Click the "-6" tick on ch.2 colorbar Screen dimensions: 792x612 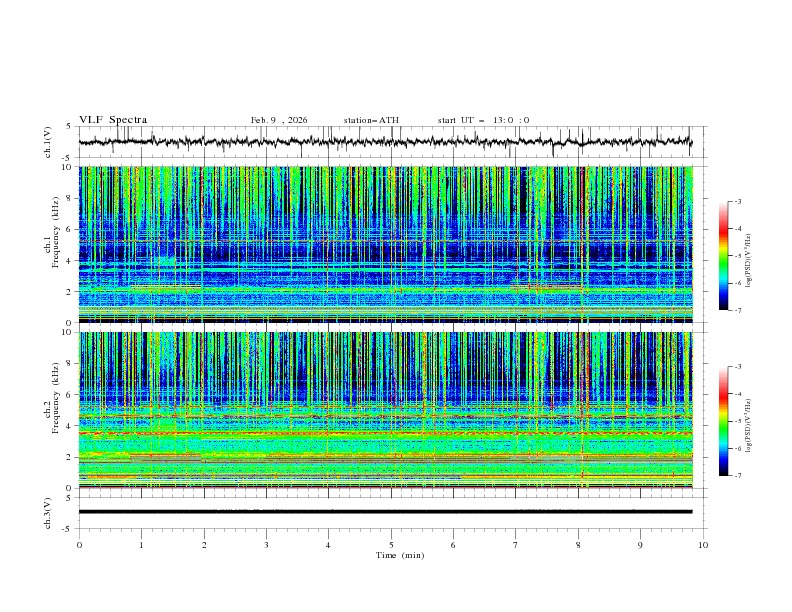(x=737, y=448)
